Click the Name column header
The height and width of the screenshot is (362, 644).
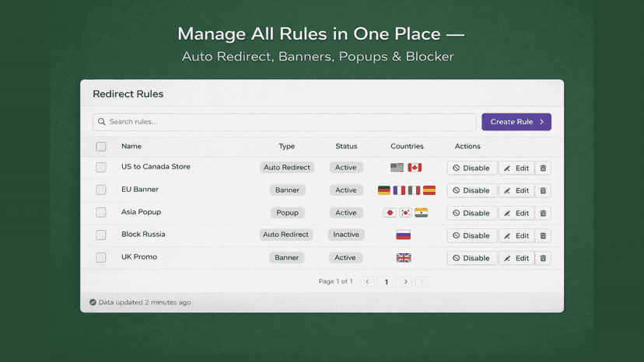131,146
